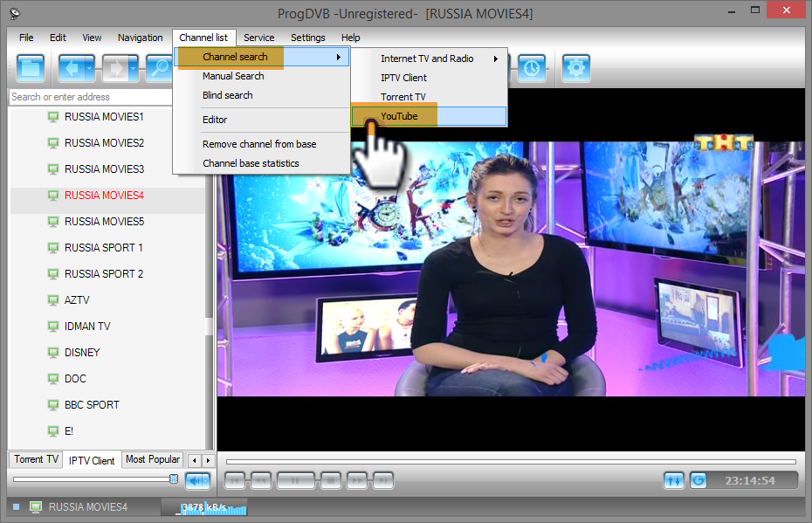
Task: Select the RUSSIA MOVIES2 channel
Action: [x=107, y=143]
